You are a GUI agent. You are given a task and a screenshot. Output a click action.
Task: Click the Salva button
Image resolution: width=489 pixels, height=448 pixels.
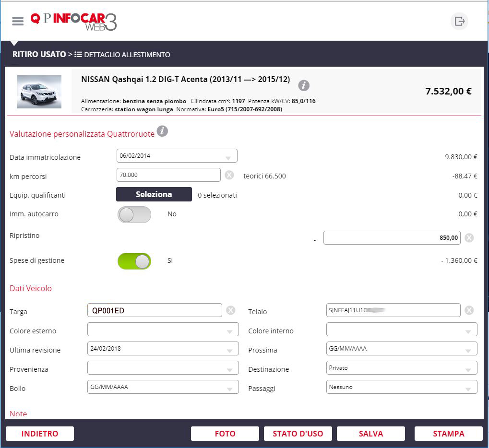coord(371,434)
